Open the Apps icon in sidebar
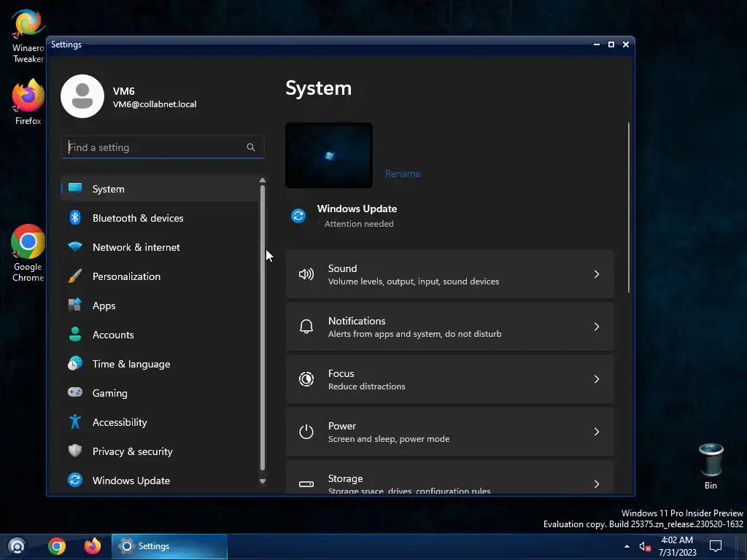 [75, 305]
